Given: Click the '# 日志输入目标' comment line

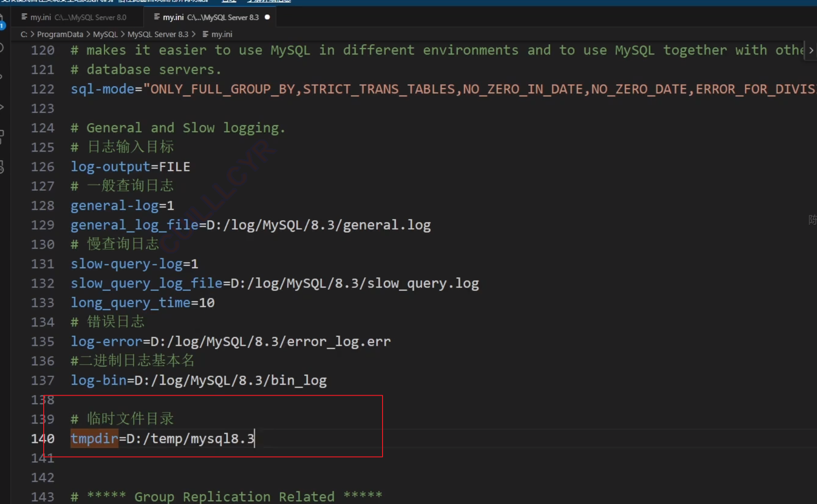Looking at the screenshot, I should [122, 147].
